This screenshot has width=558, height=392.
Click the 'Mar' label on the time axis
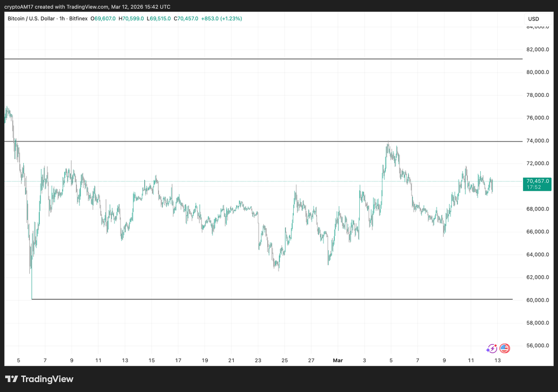click(x=337, y=360)
